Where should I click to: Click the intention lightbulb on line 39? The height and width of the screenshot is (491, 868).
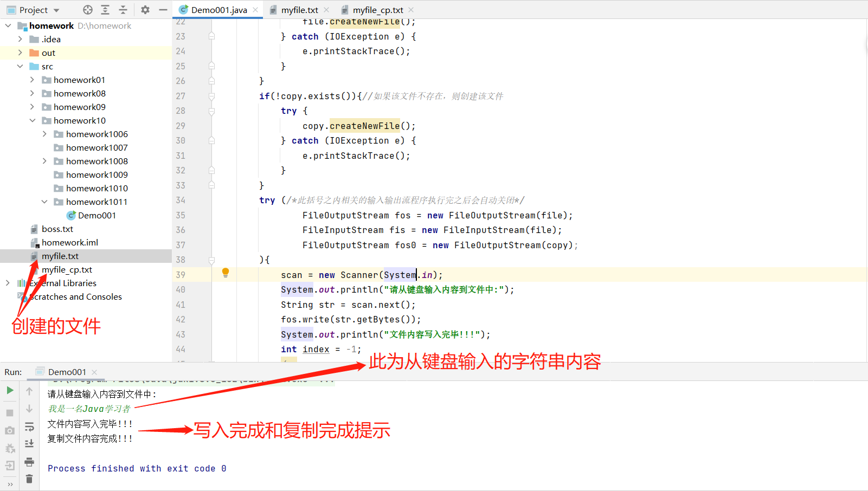pyautogui.click(x=225, y=274)
